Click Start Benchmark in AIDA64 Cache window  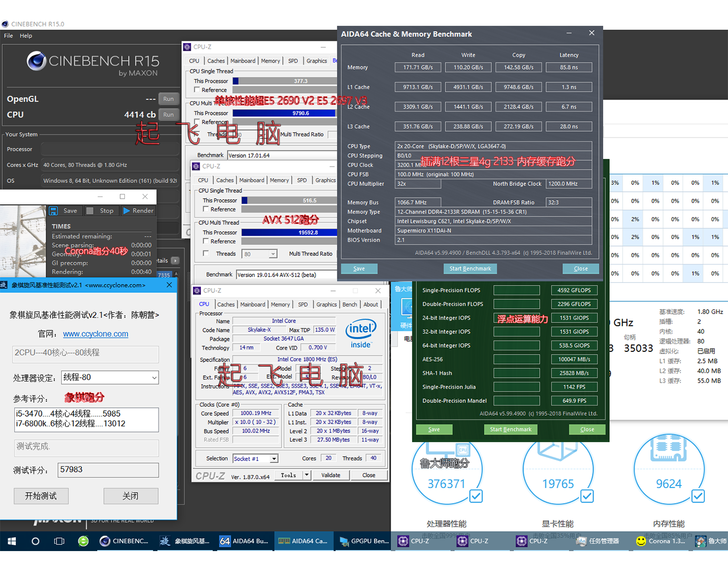(470, 269)
